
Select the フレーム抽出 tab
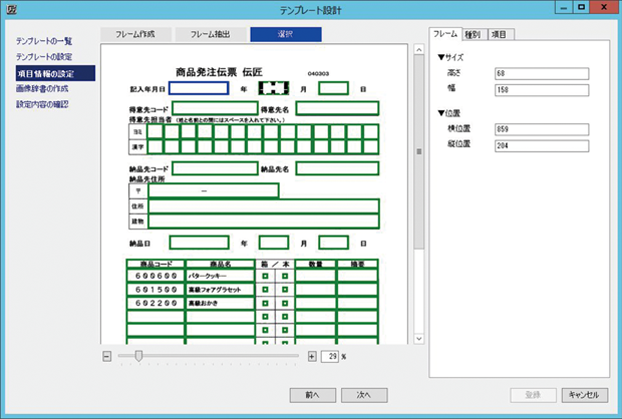point(208,34)
